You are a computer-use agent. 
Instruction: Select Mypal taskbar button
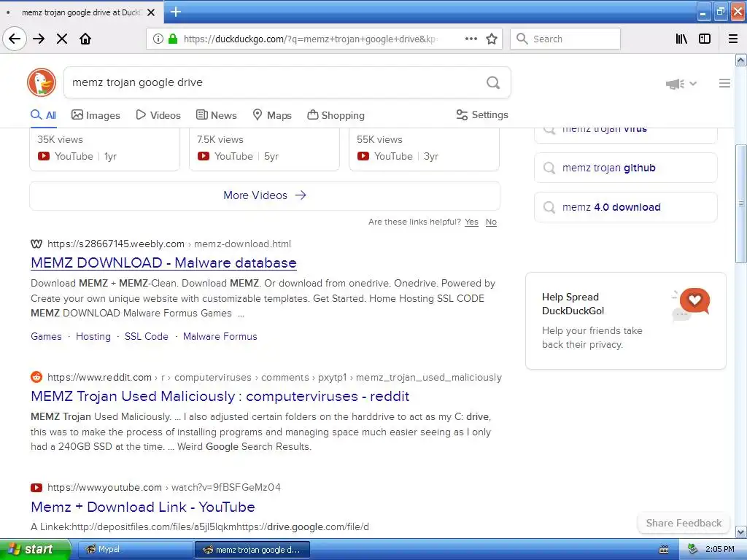[x=135, y=550]
